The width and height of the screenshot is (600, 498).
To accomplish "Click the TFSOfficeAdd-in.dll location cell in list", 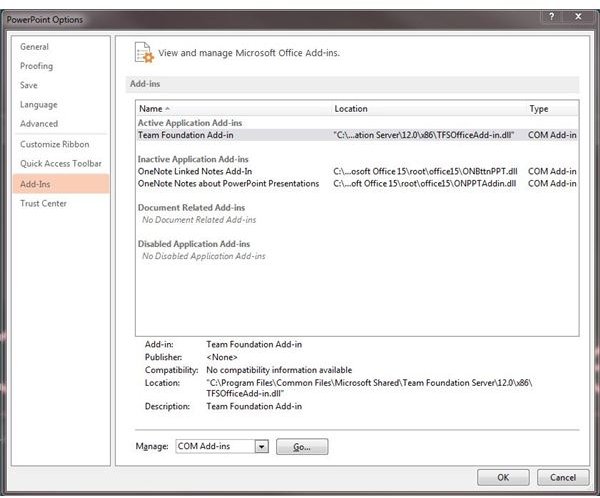I will (423, 135).
